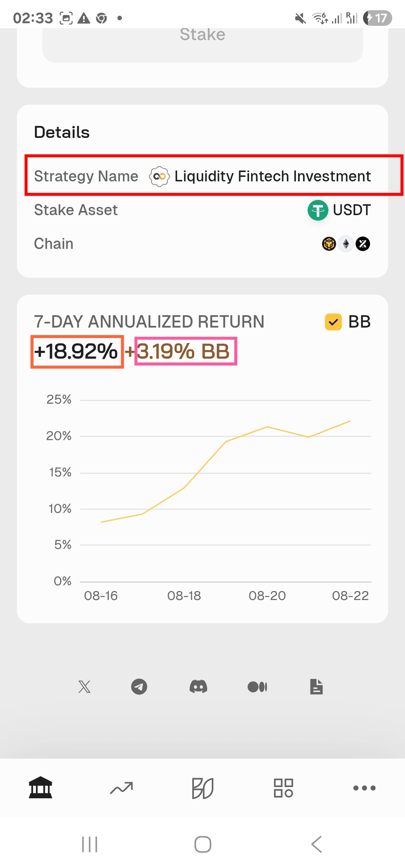Open the Discord community icon
The height and width of the screenshot is (868, 405).
point(198,687)
